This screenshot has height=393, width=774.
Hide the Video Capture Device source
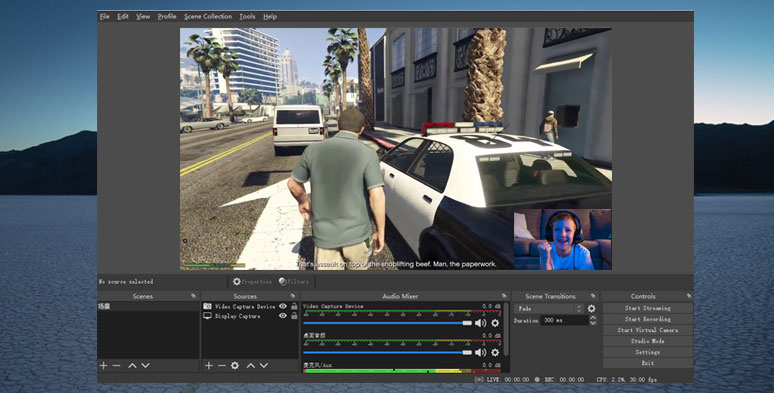(x=283, y=306)
